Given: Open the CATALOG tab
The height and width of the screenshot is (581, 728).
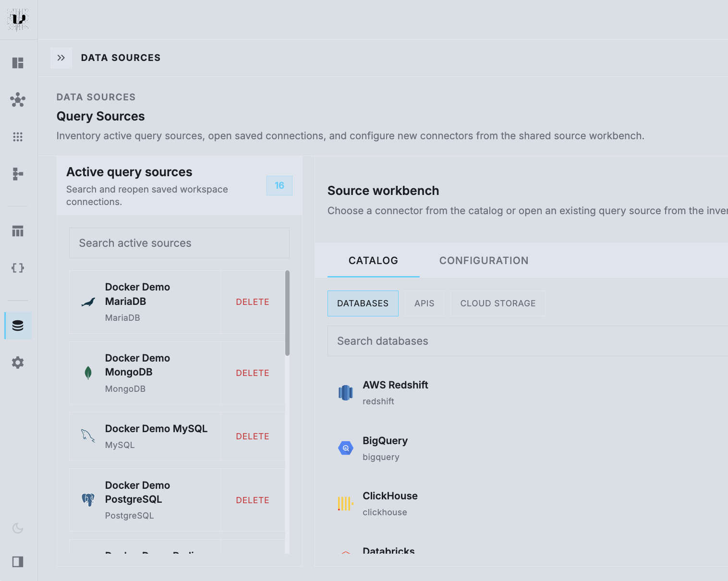Looking at the screenshot, I should [x=373, y=260].
